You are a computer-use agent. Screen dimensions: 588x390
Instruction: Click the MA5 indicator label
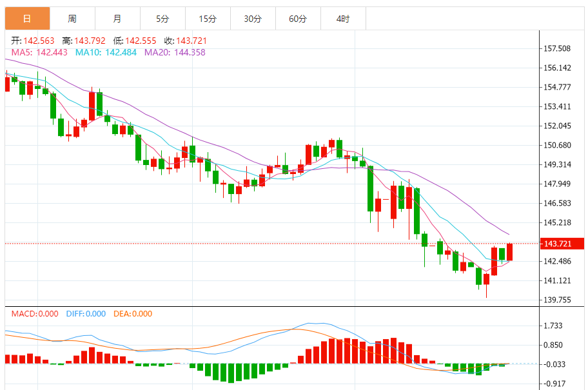pyautogui.click(x=39, y=52)
